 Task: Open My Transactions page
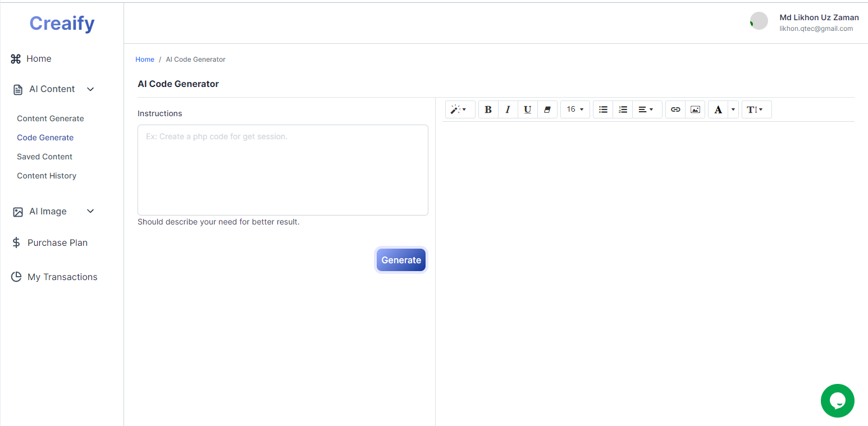[x=62, y=277]
